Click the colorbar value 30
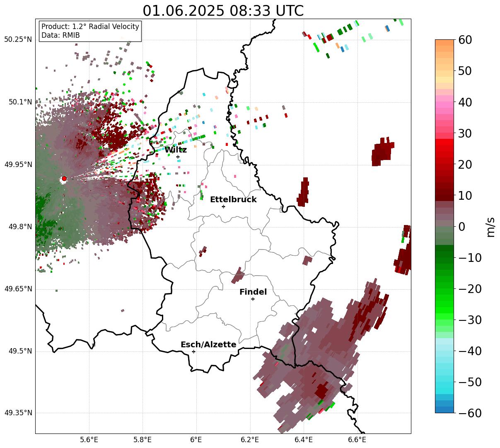This screenshot has height=448, width=500. (x=464, y=133)
